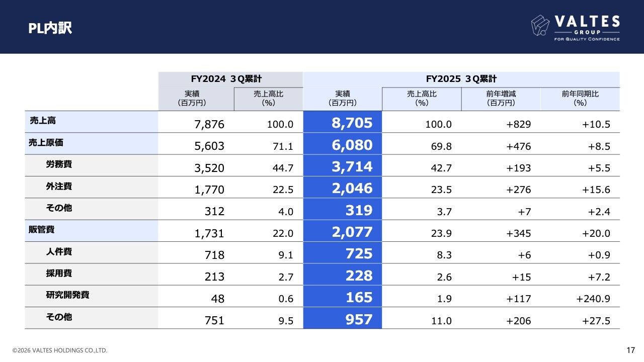Select the 前年増減 column subheader
The width and height of the screenshot is (644, 362).
click(x=501, y=98)
